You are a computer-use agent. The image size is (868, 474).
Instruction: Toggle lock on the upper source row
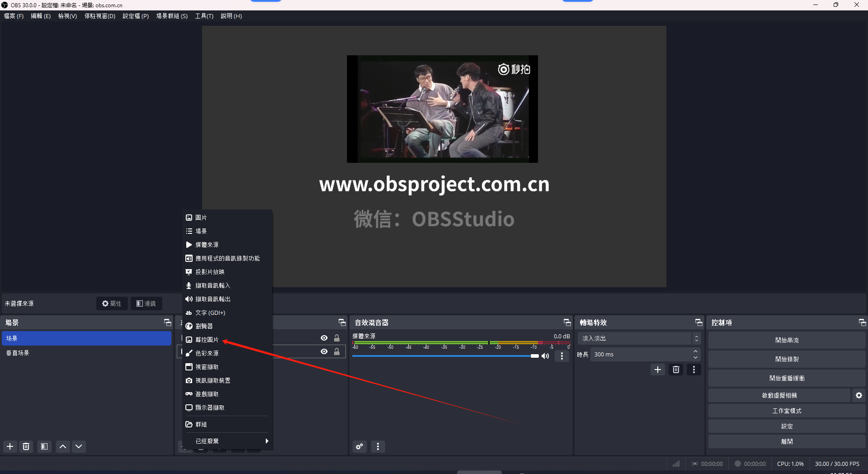[337, 338]
